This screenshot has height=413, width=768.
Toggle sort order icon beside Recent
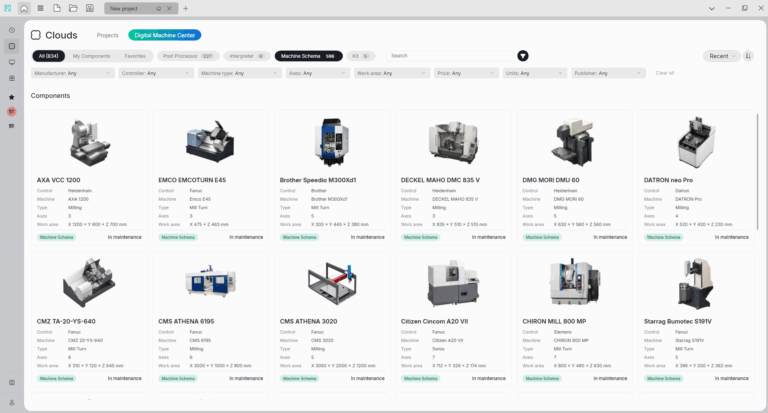[x=748, y=56]
